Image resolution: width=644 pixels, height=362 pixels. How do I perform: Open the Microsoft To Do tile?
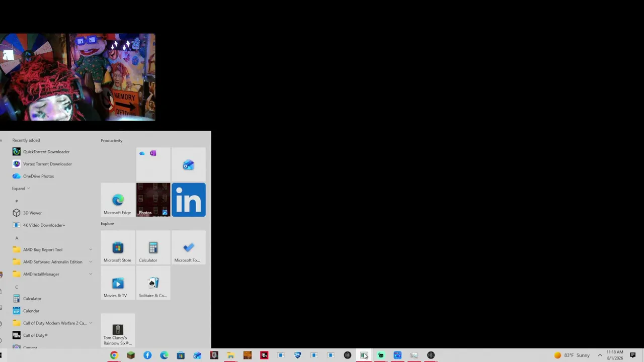(189, 247)
